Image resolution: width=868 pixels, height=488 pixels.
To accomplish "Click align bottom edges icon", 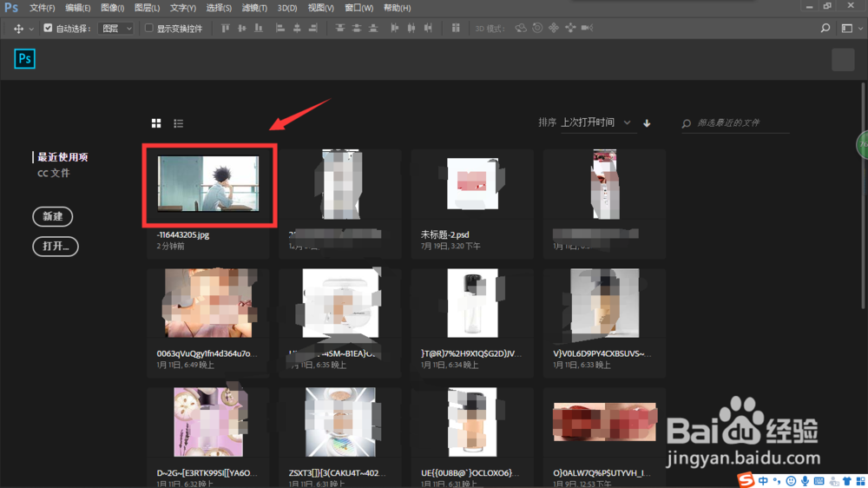I will [x=259, y=28].
